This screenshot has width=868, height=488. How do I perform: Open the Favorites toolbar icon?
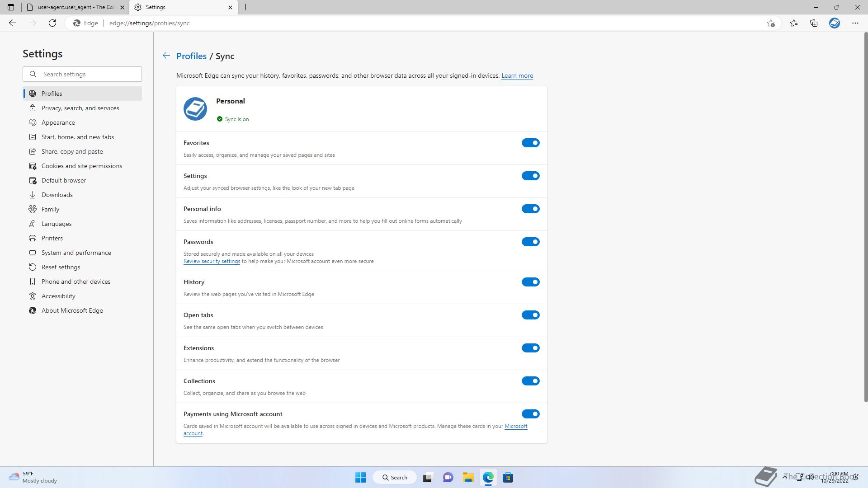794,23
